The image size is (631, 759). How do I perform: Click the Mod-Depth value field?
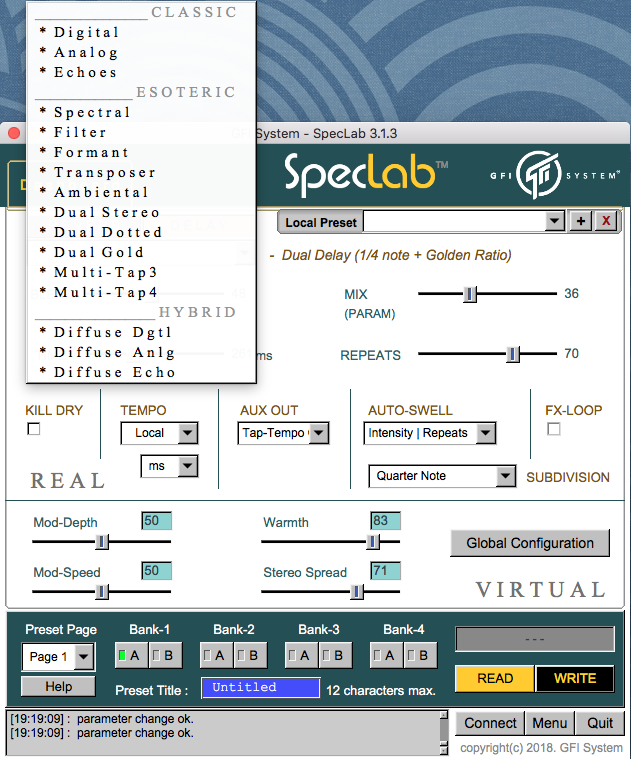point(156,521)
